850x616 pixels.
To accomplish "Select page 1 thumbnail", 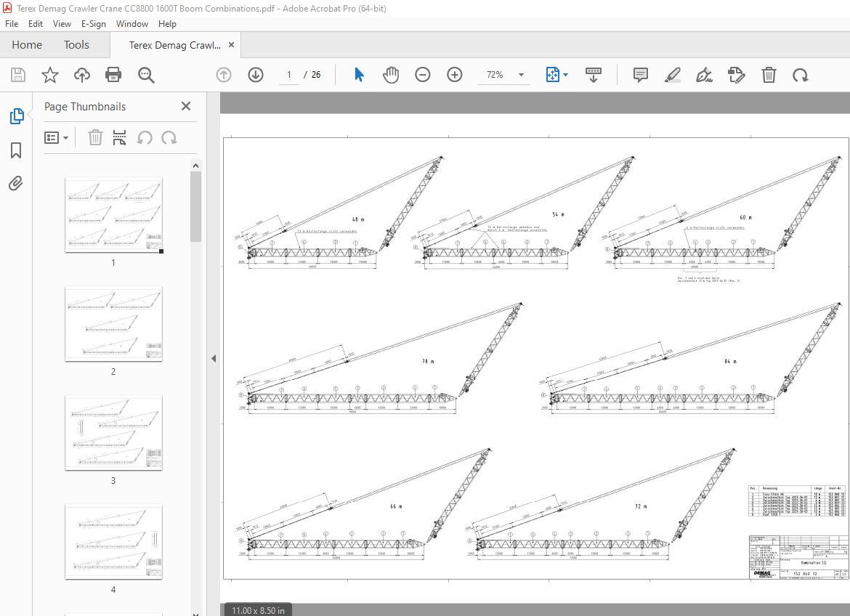I will pyautogui.click(x=113, y=215).
